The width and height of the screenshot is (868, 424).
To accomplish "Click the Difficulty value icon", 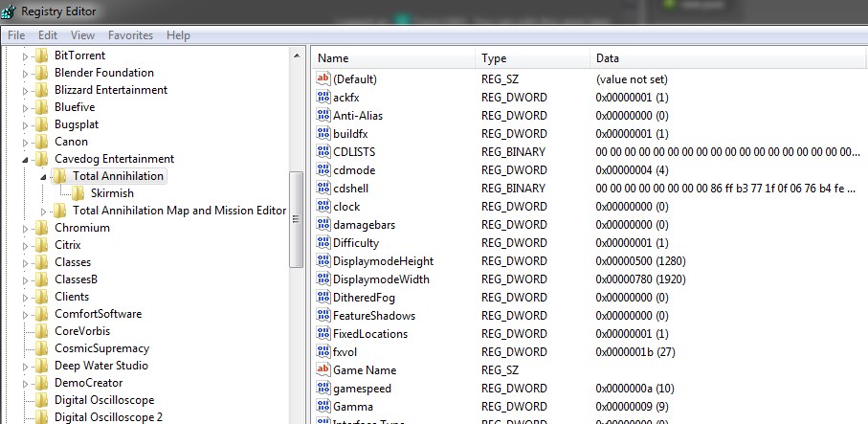I will (x=323, y=242).
